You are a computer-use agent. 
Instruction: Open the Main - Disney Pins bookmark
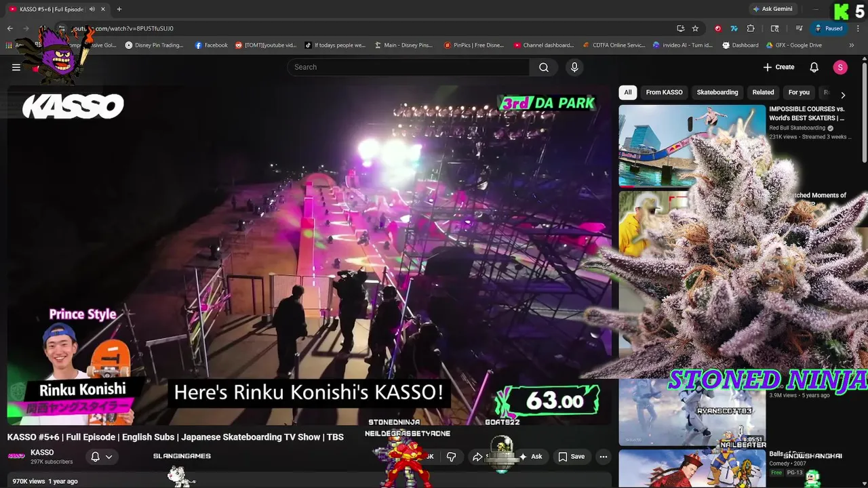[x=403, y=45]
